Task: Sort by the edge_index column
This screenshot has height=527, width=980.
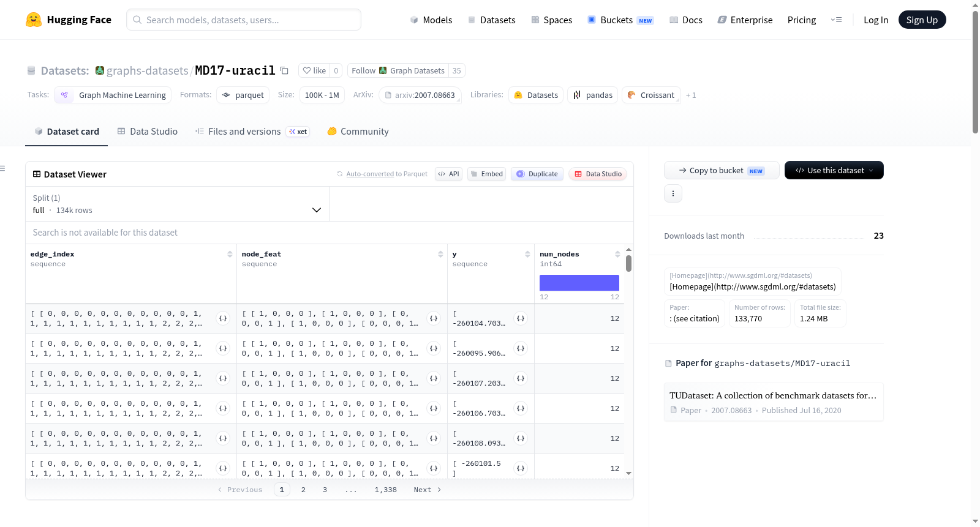Action: point(230,254)
